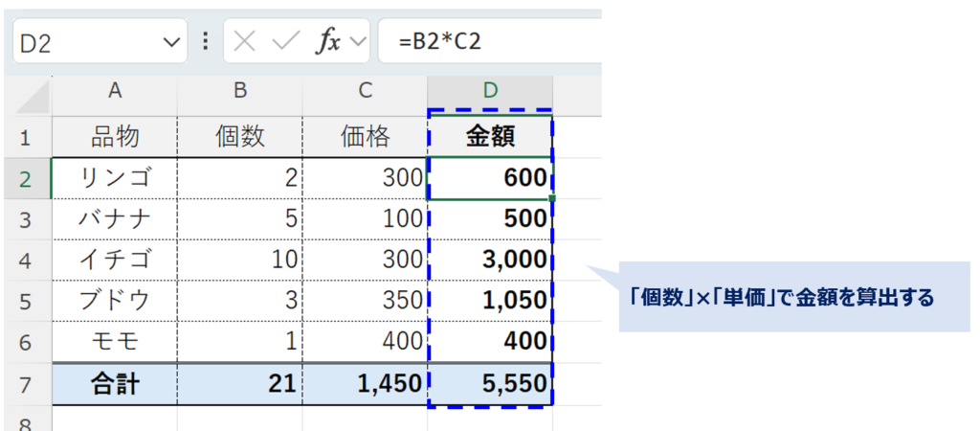Select row 2 header
980x431 pixels.
coord(28,178)
